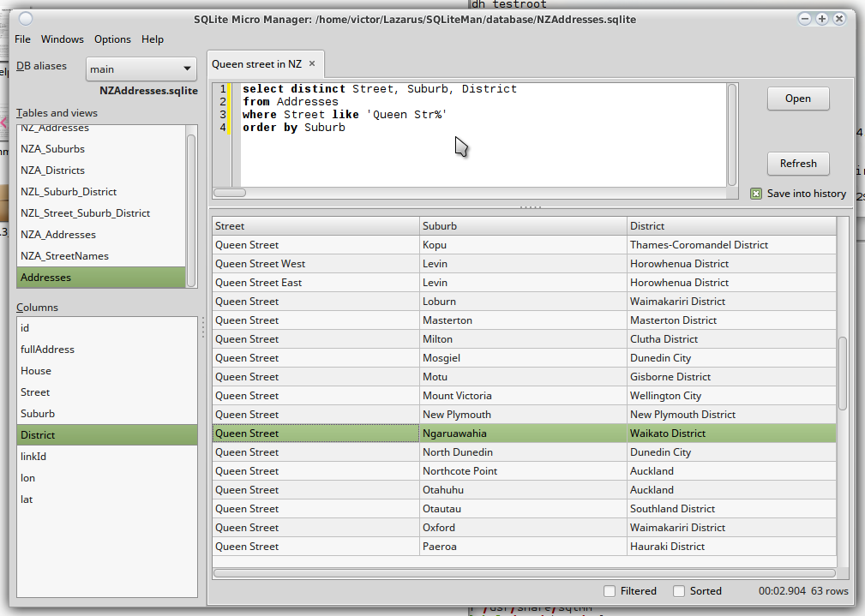Open the Help menu
This screenshot has height=616, width=865.
152,39
